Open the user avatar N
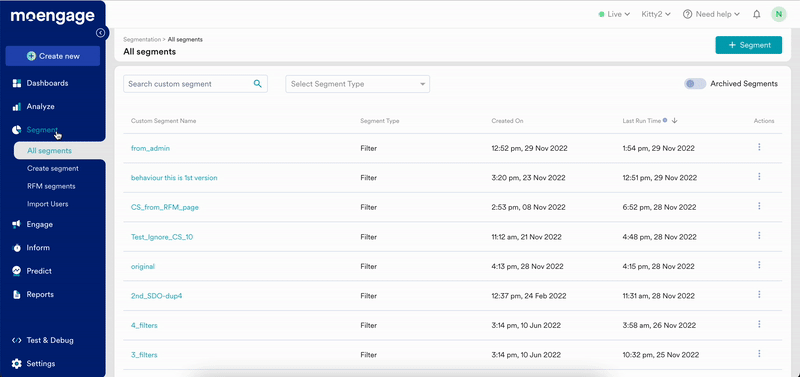Screen dimensions: 800x377 coord(779,14)
